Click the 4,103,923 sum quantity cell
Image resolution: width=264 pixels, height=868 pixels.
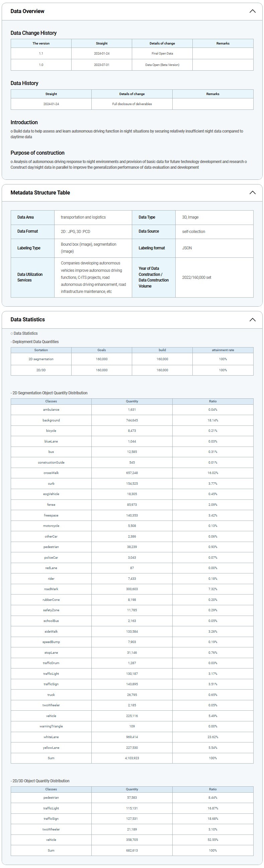coord(131,758)
